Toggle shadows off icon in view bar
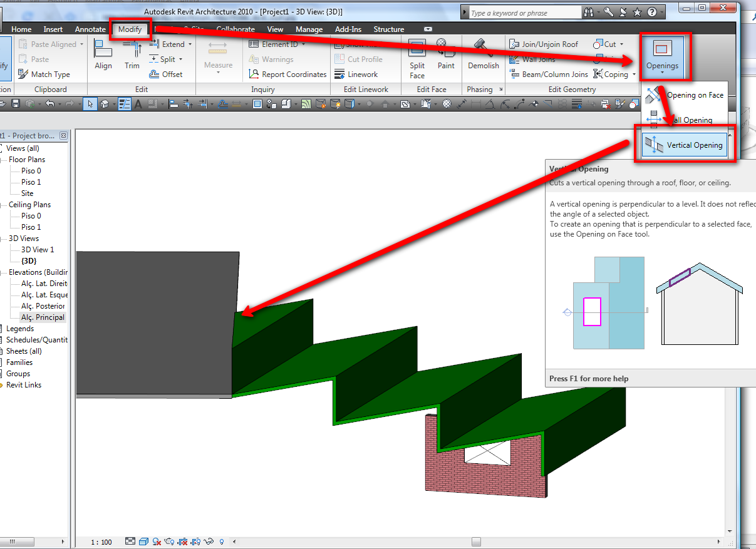 click(x=157, y=541)
